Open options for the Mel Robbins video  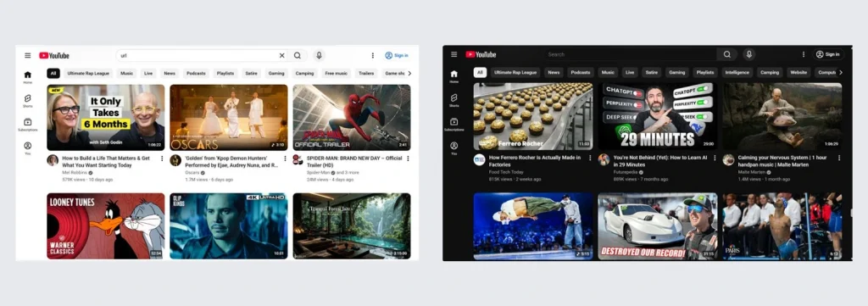[162, 159]
